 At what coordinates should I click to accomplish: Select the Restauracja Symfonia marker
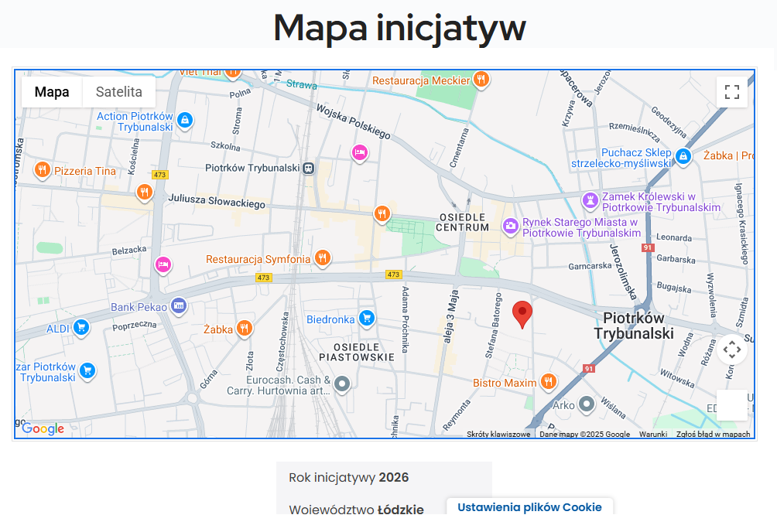coord(323,258)
